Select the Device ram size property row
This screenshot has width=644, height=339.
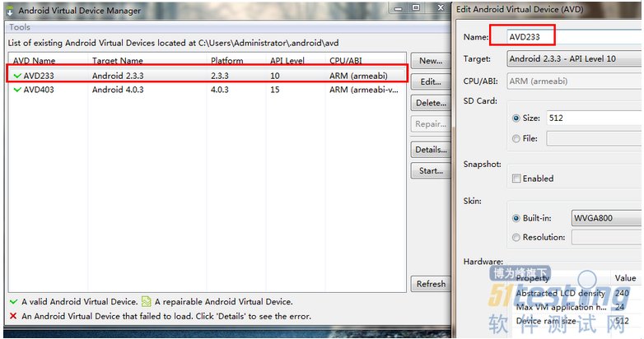576,321
